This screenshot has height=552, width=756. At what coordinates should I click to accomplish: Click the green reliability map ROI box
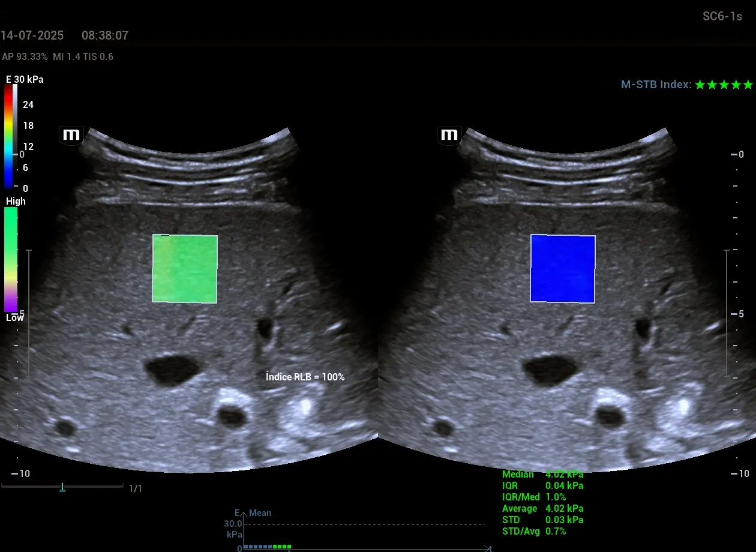coord(185,268)
